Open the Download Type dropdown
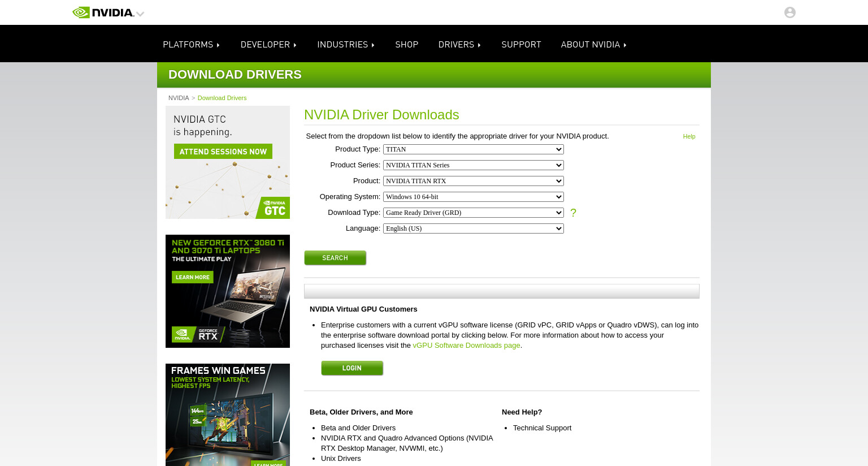The width and height of the screenshot is (868, 466). (474, 213)
